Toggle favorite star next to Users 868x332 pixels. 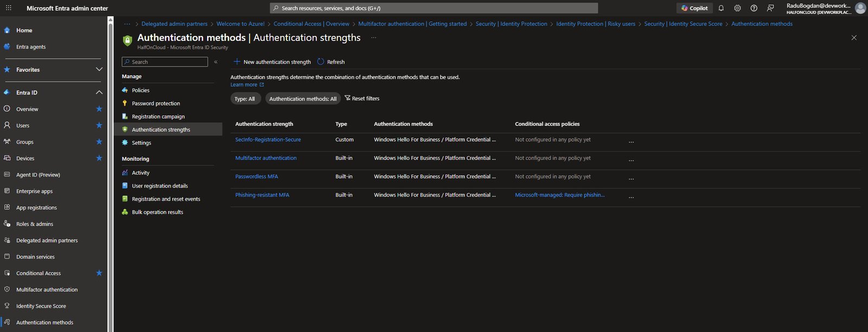[99, 125]
